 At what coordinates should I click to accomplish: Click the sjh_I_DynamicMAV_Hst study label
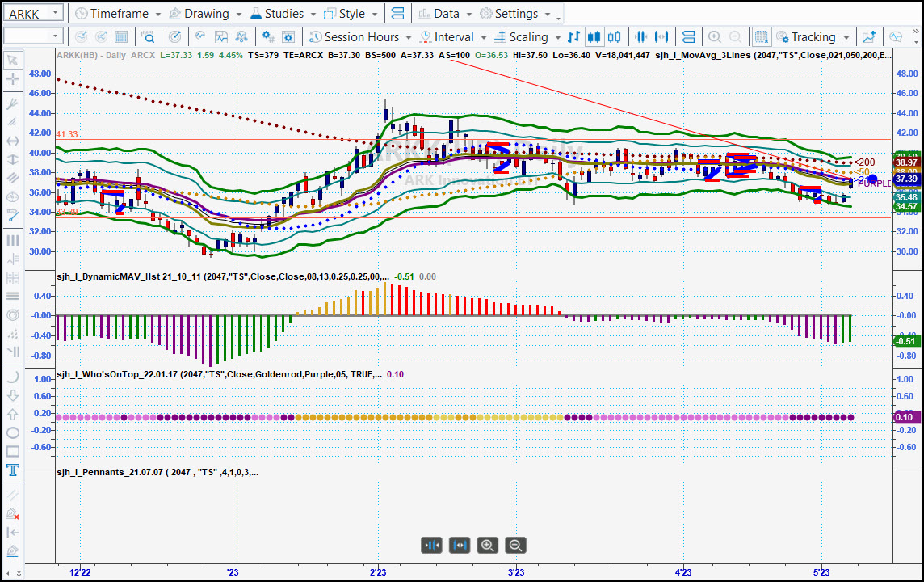223,276
